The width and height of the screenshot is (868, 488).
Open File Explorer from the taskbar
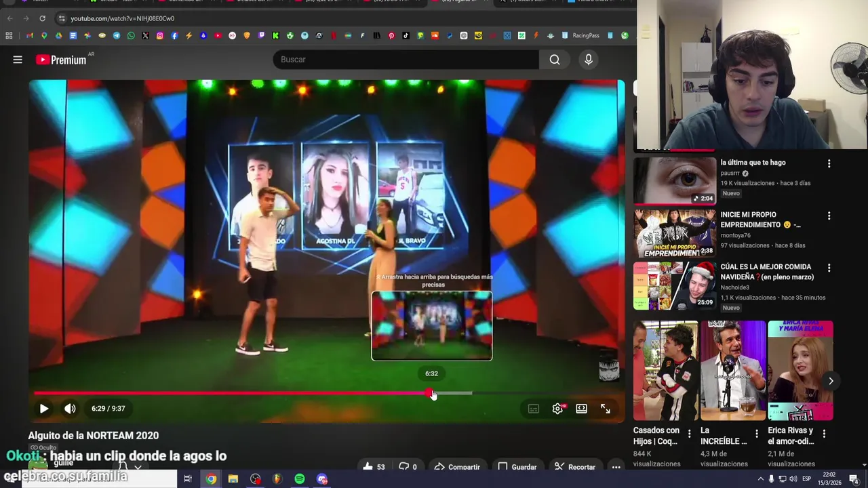click(x=233, y=479)
